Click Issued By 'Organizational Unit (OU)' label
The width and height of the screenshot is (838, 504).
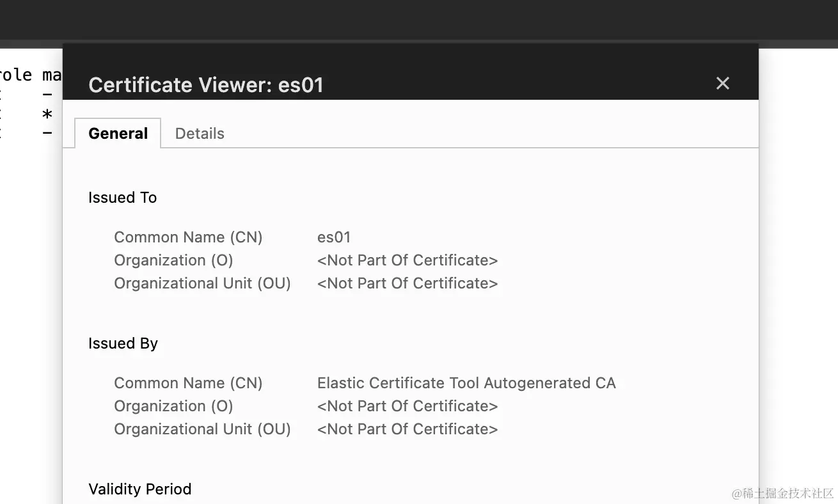[202, 429]
